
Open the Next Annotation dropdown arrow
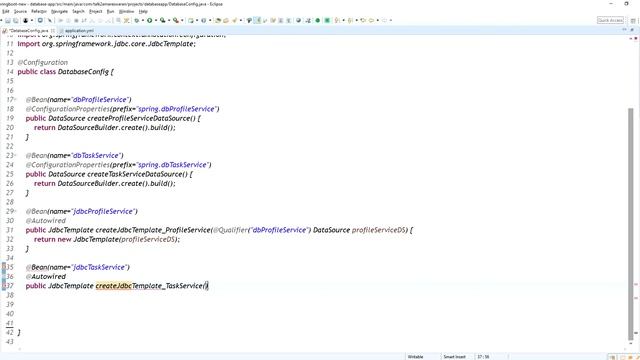coord(343,20)
